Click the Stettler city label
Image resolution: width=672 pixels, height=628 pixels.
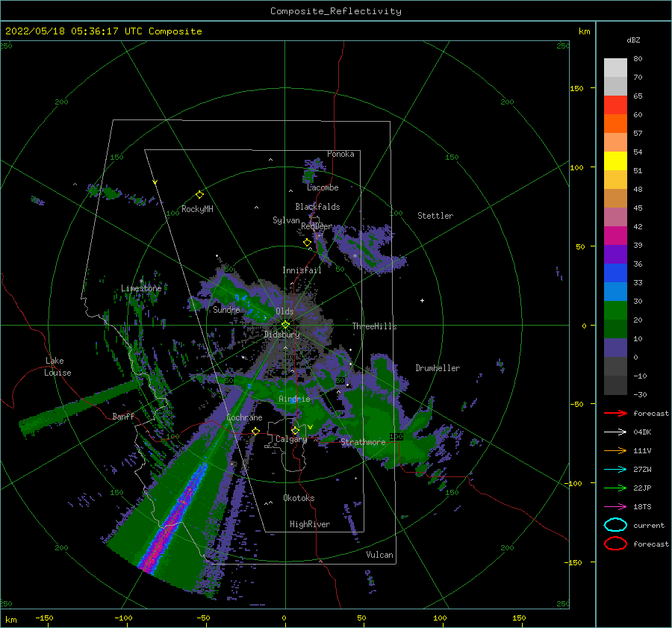(x=435, y=216)
